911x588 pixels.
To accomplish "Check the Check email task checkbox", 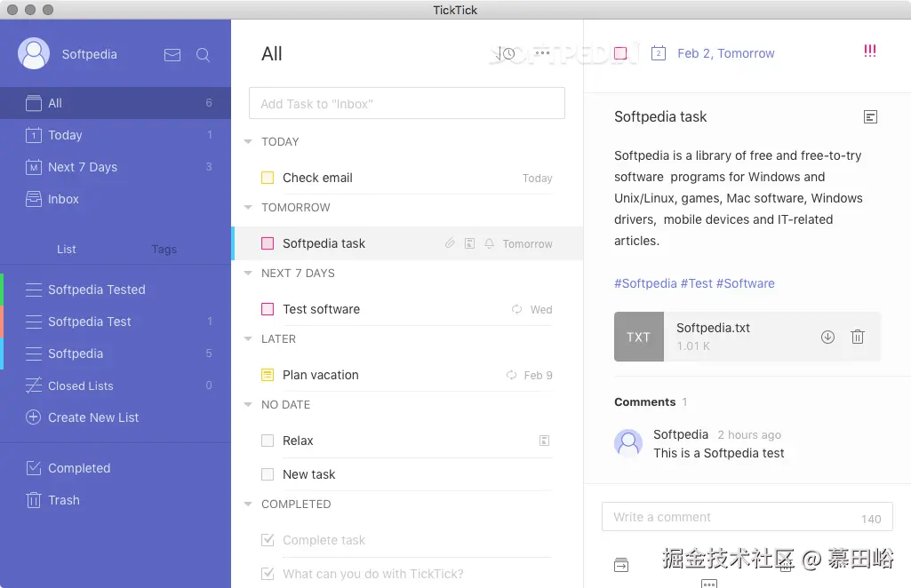I will coord(268,178).
